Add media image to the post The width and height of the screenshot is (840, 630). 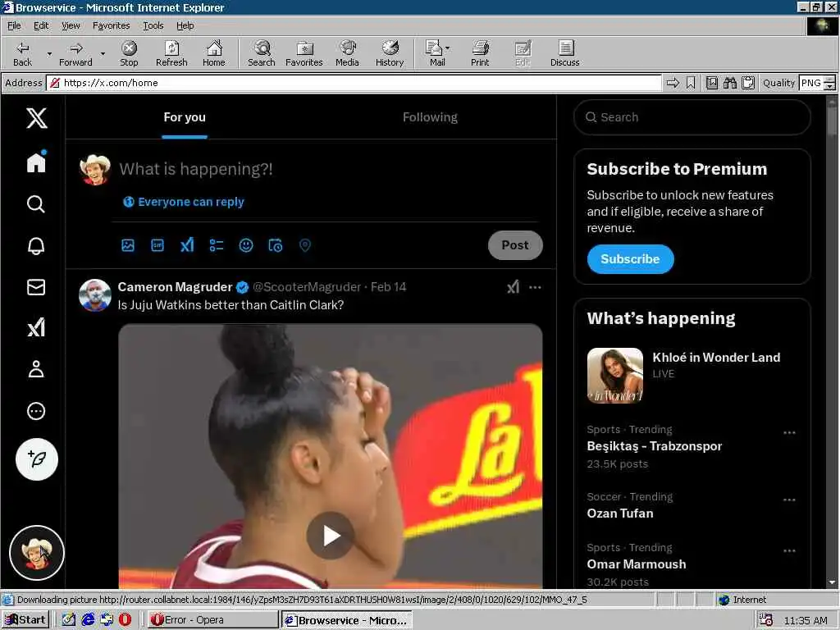tap(127, 245)
